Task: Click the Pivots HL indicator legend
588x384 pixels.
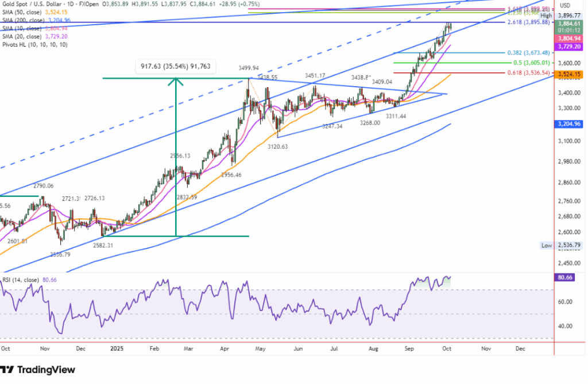Action: 34,44
